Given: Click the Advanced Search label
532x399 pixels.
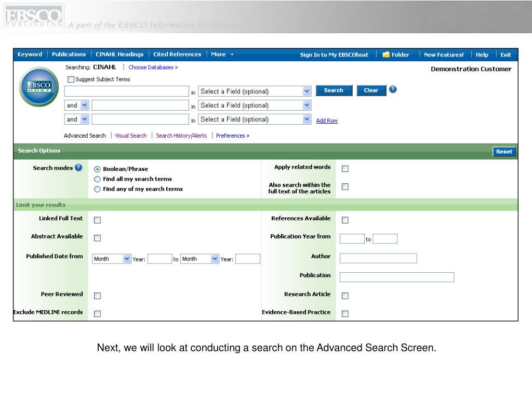Looking at the screenshot, I should click(85, 136).
